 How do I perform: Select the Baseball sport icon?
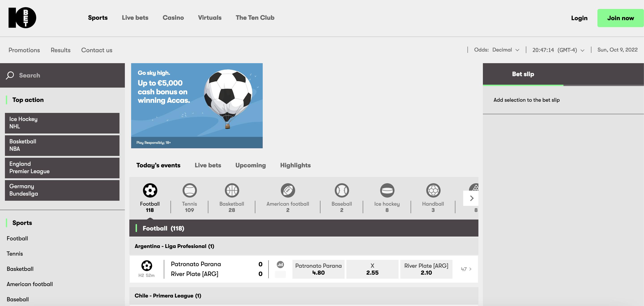pos(342,191)
